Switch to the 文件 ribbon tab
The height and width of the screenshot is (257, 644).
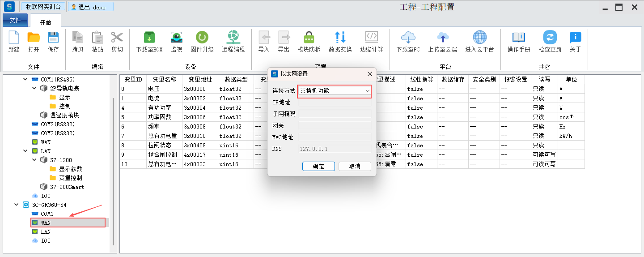click(x=15, y=21)
